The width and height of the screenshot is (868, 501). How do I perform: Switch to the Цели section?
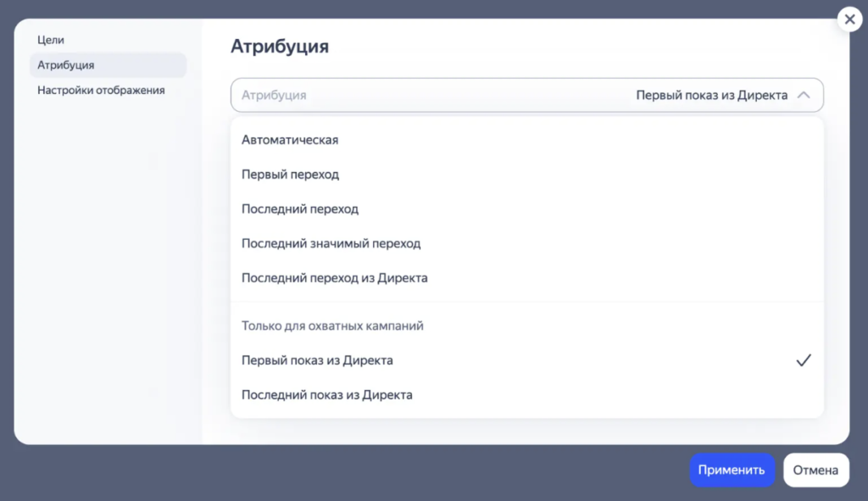[49, 39]
